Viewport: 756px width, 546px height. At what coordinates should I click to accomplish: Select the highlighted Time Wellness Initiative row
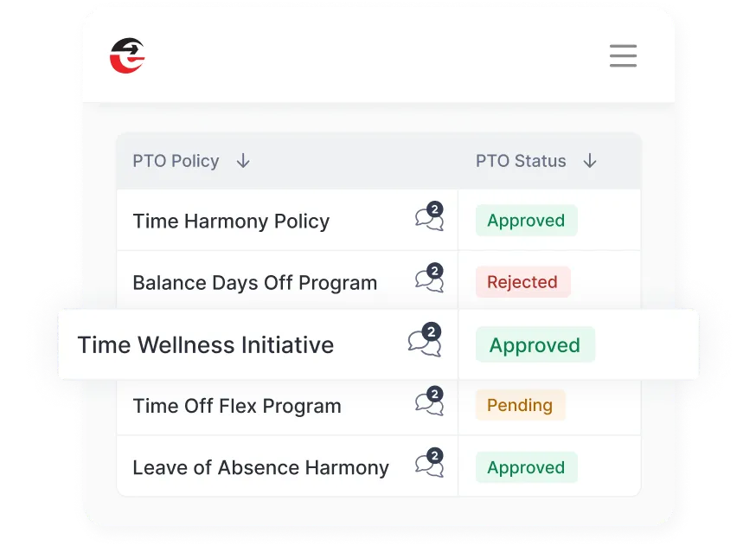pyautogui.click(x=205, y=344)
